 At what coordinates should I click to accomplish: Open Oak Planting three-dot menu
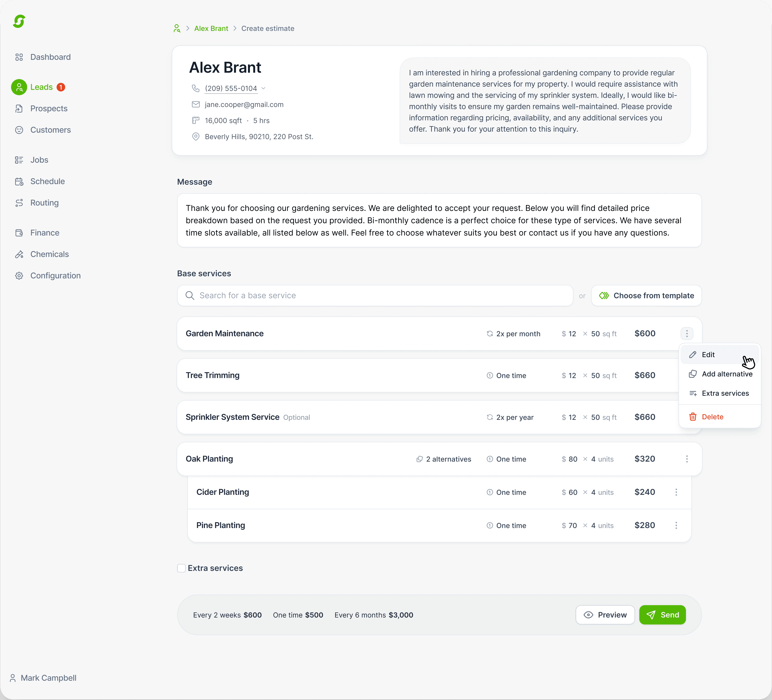tap(687, 459)
